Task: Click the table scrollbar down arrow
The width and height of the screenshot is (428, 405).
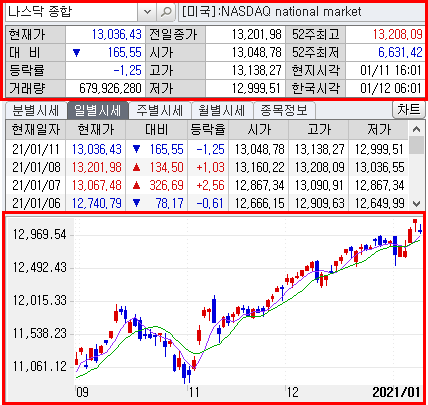Action: (416, 203)
